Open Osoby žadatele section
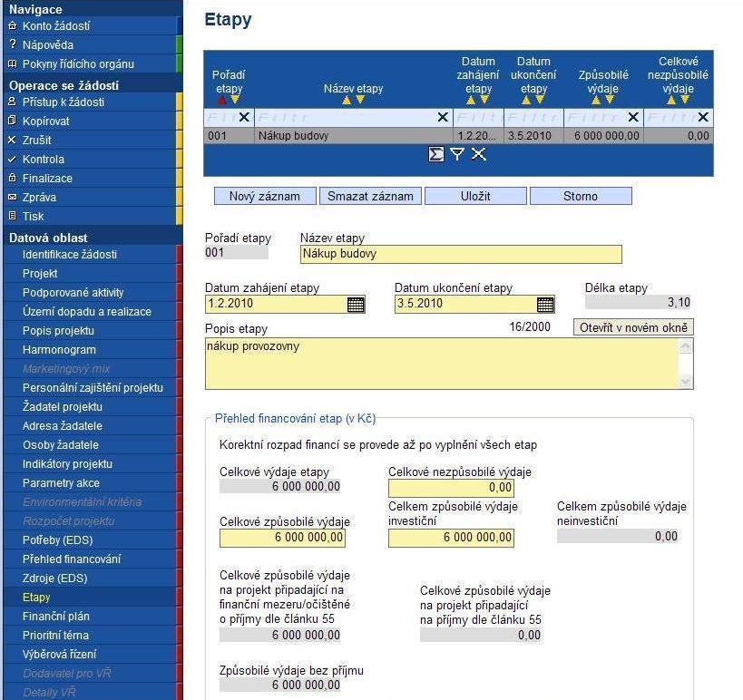Screen dimensions: 743x700 tap(90, 444)
